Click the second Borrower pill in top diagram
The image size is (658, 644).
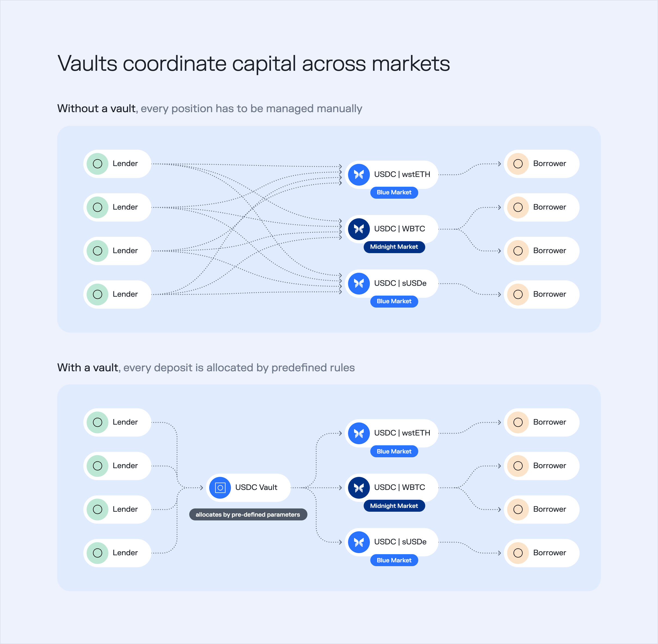pos(541,207)
